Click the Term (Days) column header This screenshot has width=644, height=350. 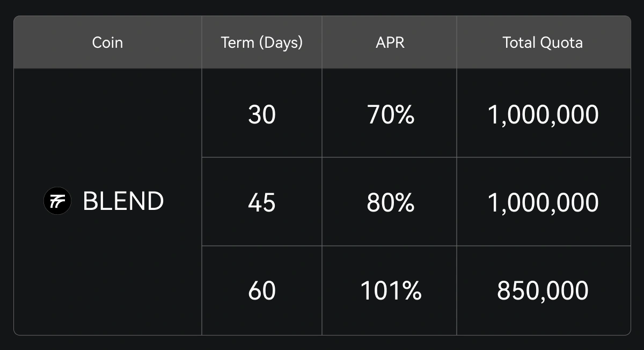point(261,42)
